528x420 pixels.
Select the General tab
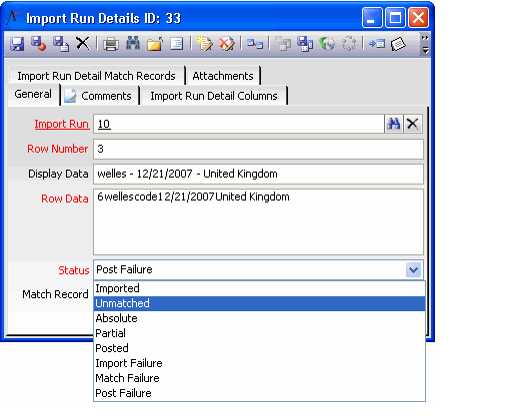click(x=33, y=94)
